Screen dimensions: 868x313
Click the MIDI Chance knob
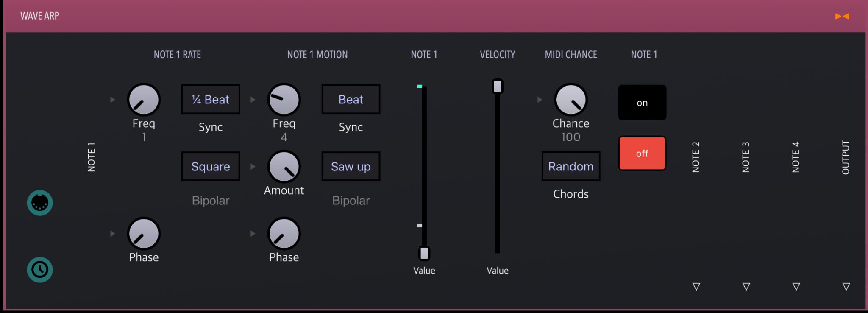point(571,100)
